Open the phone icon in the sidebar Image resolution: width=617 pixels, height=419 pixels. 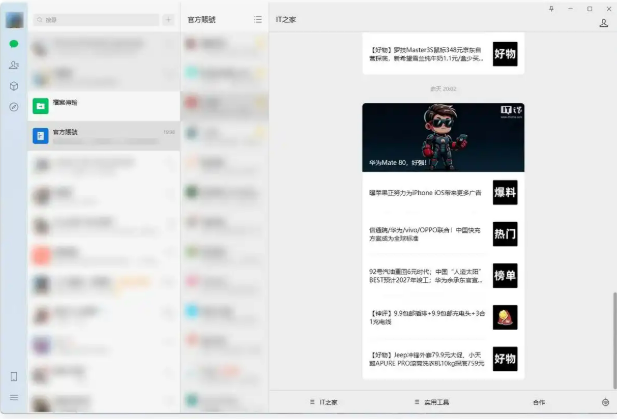tap(14, 377)
